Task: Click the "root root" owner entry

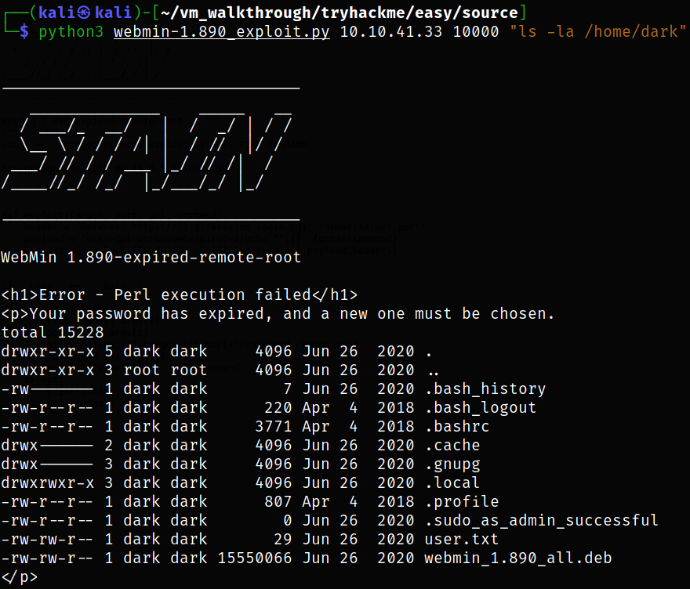Action: pyautogui.click(x=165, y=370)
